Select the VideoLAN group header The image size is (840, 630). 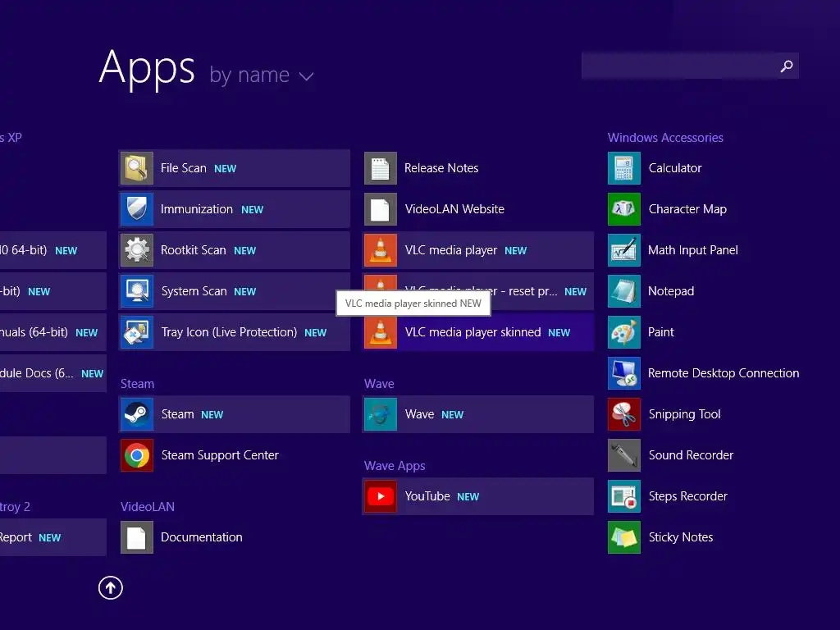click(x=148, y=507)
